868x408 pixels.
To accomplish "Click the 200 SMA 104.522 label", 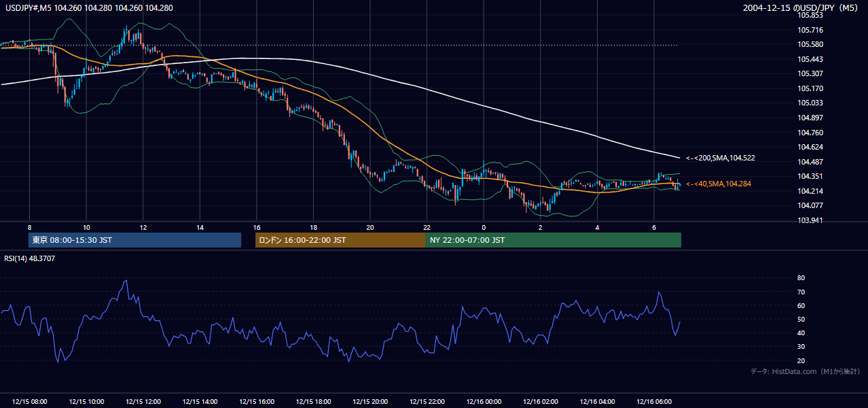I will point(720,158).
